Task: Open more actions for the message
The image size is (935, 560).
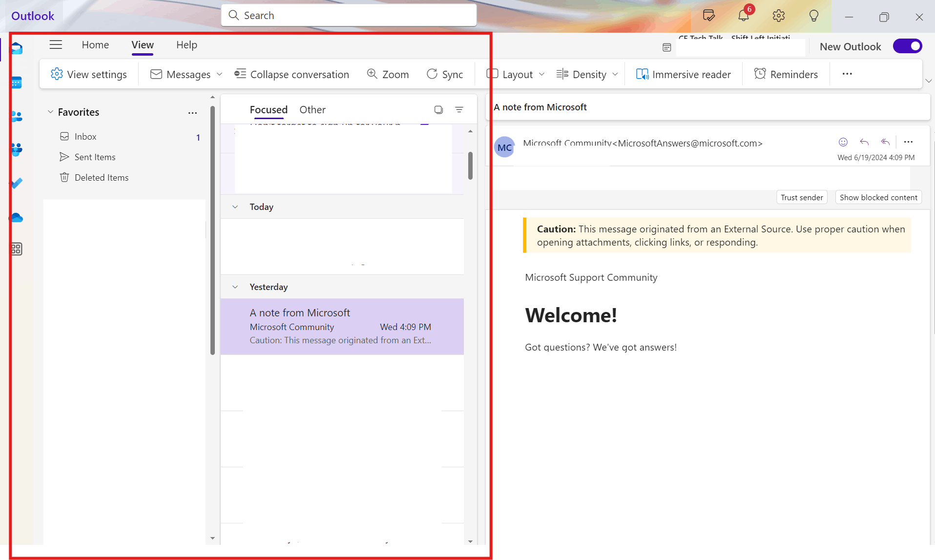Action: (x=908, y=142)
